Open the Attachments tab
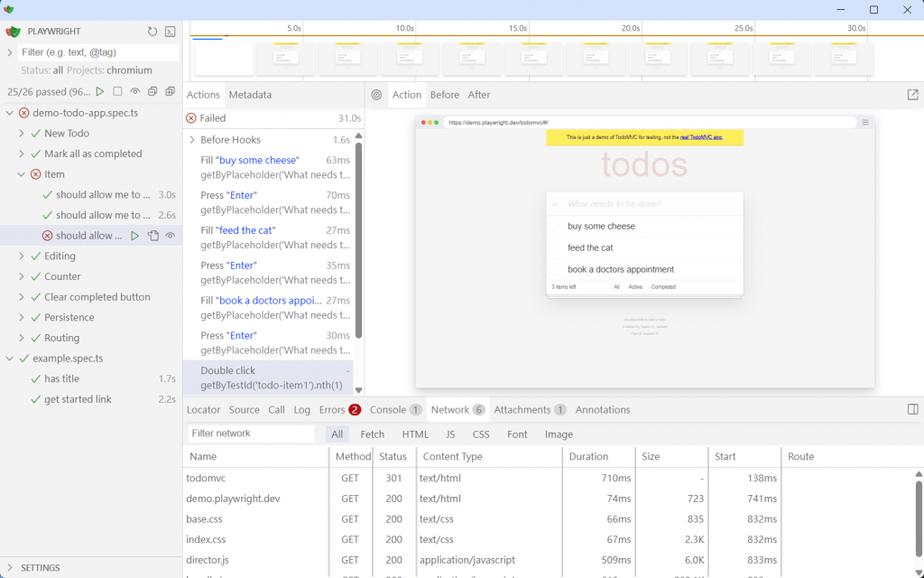The height and width of the screenshot is (578, 924). click(x=530, y=409)
